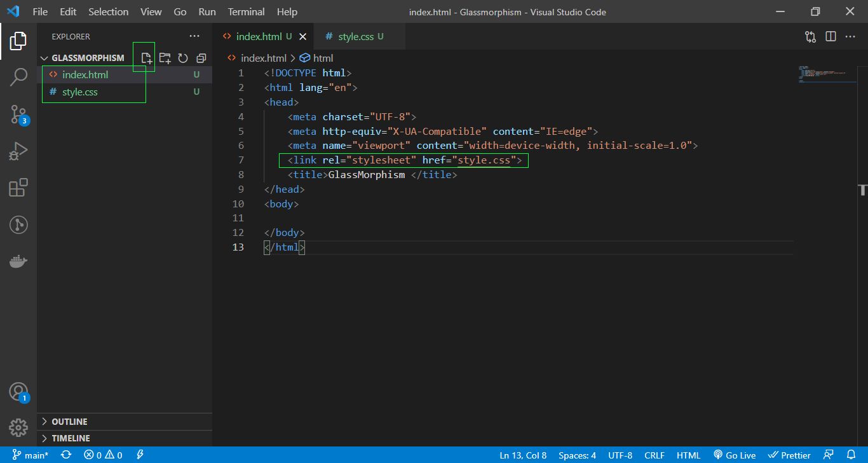Open the Git Graph icon in activity bar
The image size is (868, 463).
click(18, 225)
